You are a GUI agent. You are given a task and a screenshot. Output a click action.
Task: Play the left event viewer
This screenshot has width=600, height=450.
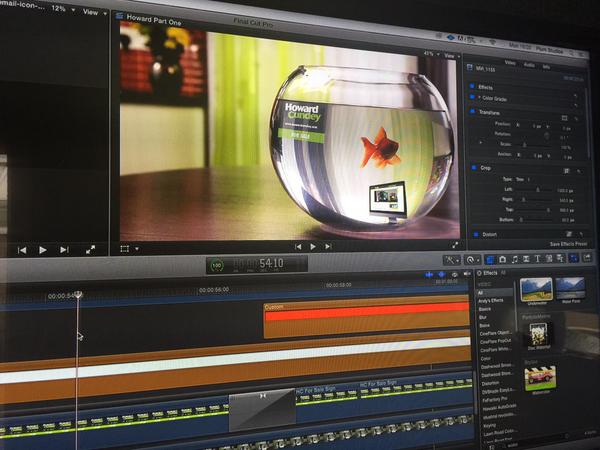pos(42,250)
